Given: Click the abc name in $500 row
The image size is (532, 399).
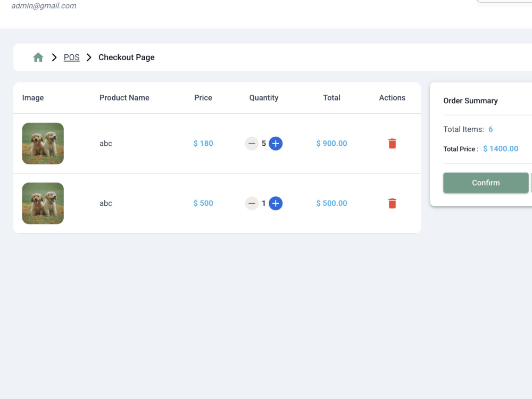Looking at the screenshot, I should point(106,203).
